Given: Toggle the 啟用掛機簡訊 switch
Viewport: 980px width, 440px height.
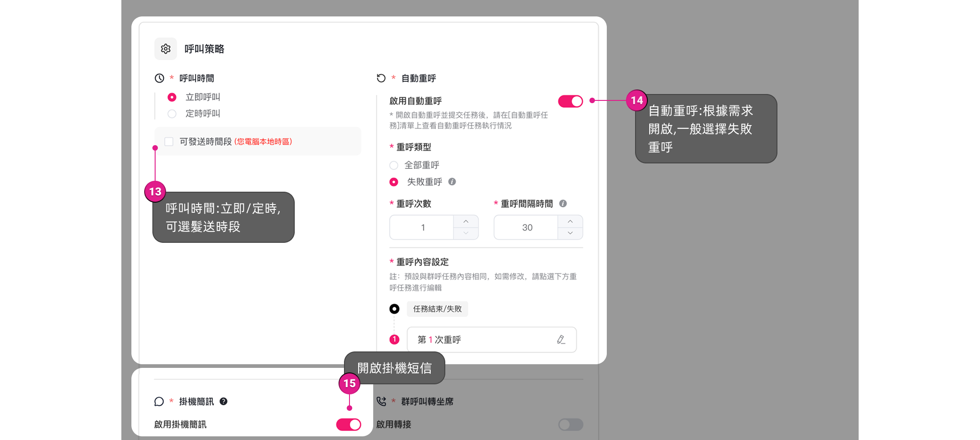Looking at the screenshot, I should [x=349, y=424].
